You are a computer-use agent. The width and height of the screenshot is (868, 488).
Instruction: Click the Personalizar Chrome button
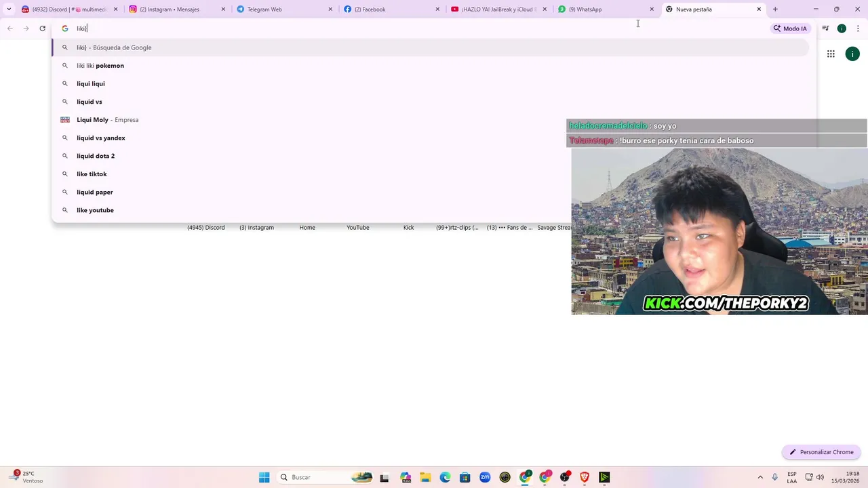point(821,452)
